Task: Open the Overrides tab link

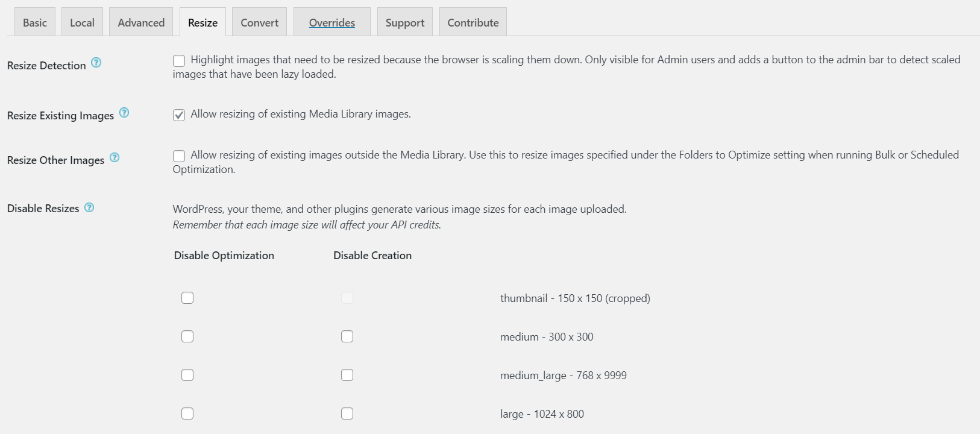Action: coord(332,22)
